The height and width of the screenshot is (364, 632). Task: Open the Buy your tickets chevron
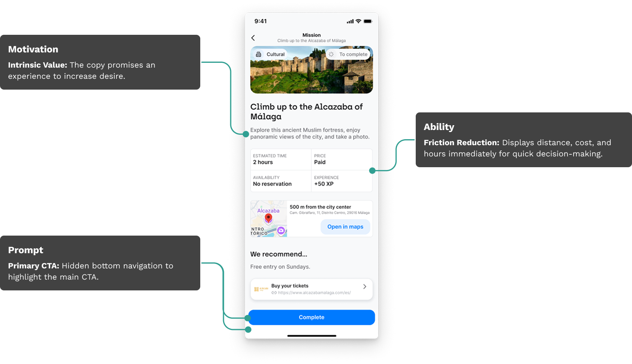pos(364,286)
